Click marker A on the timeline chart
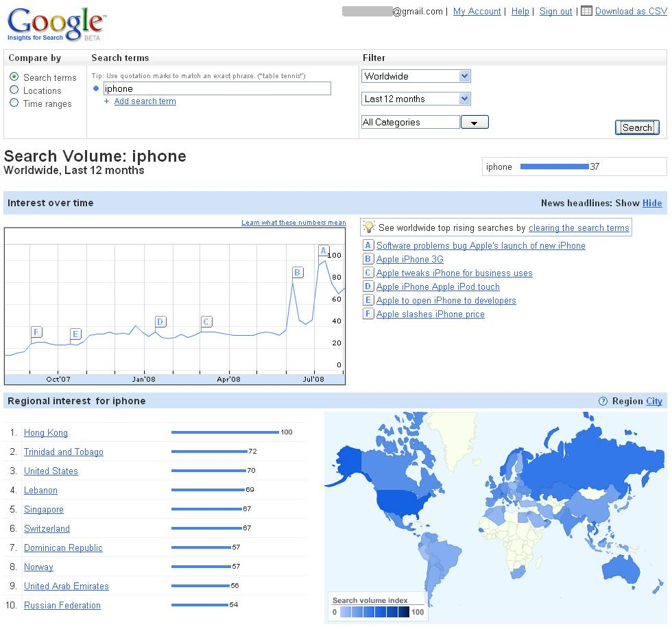The height and width of the screenshot is (629, 672). pyautogui.click(x=324, y=251)
